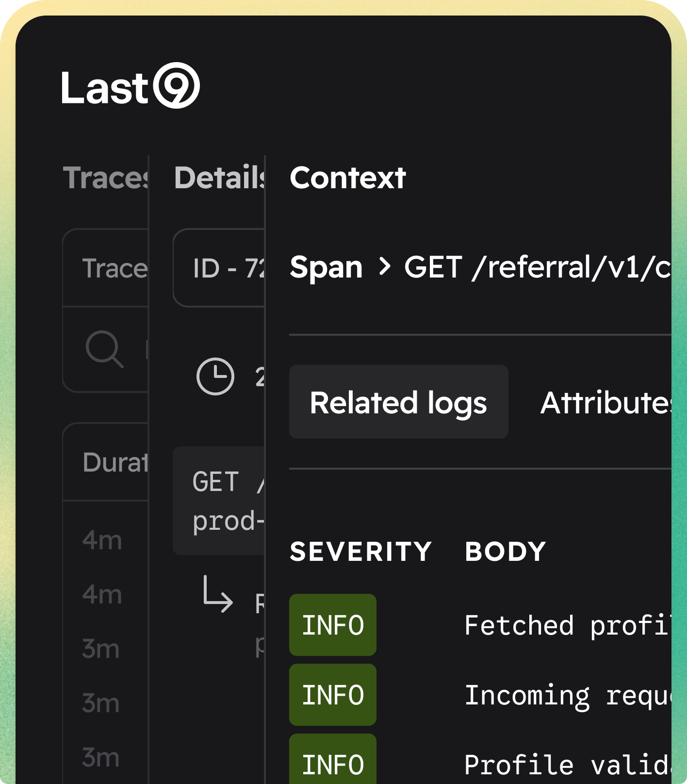687x784 pixels.
Task: Click the trace ID field in Details
Action: (219, 268)
